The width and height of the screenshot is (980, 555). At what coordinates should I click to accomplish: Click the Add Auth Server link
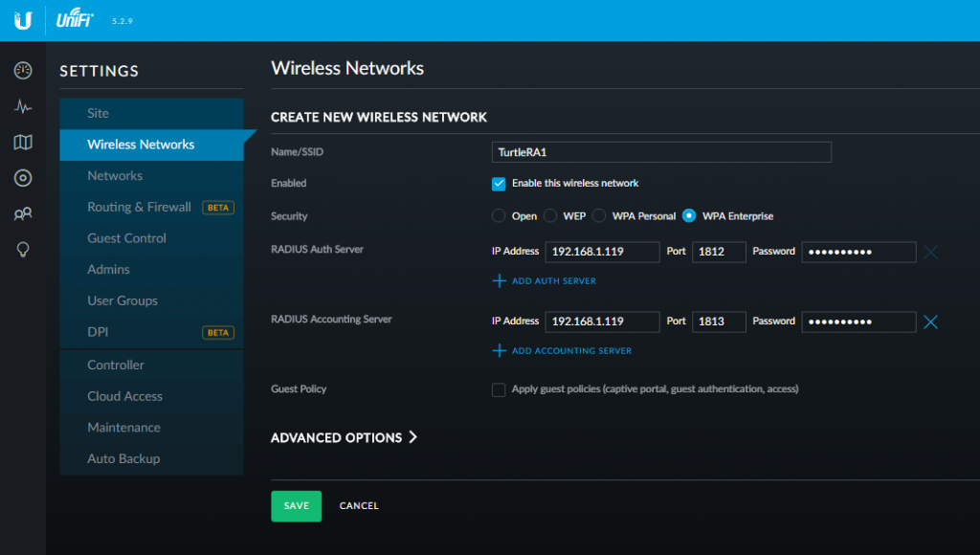(x=553, y=280)
